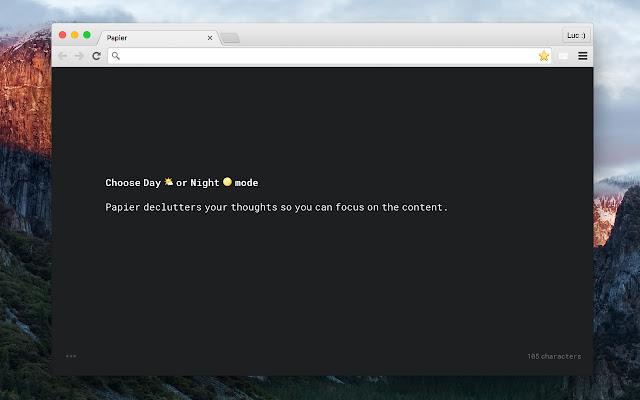Bookmark page with the star icon
Image resolution: width=640 pixels, height=400 pixels.
[x=544, y=56]
